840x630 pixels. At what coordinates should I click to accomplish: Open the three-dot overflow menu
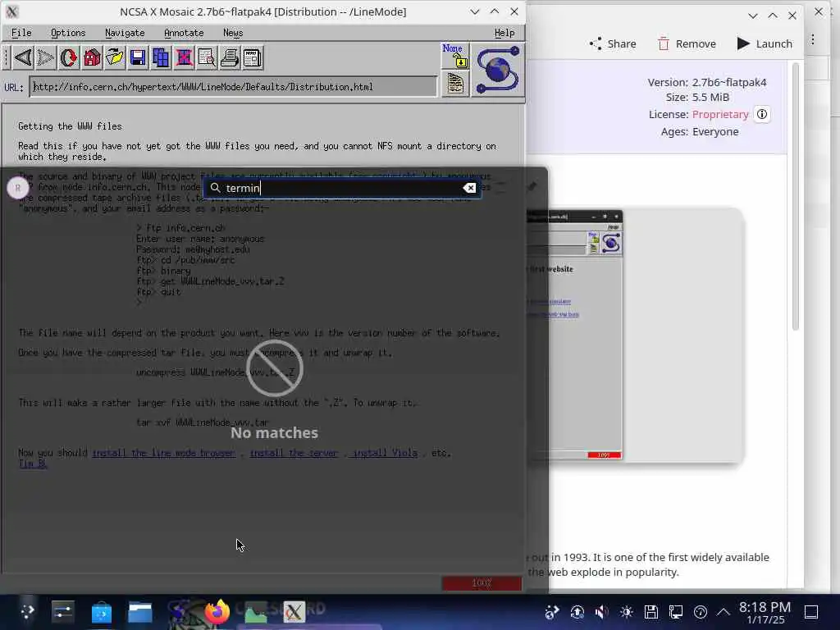[x=813, y=39]
